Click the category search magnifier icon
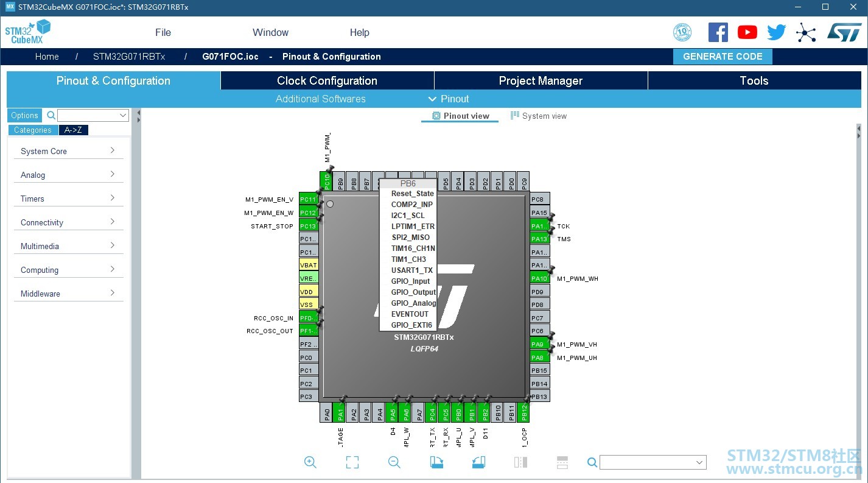Image resolution: width=868 pixels, height=483 pixels. (51, 115)
